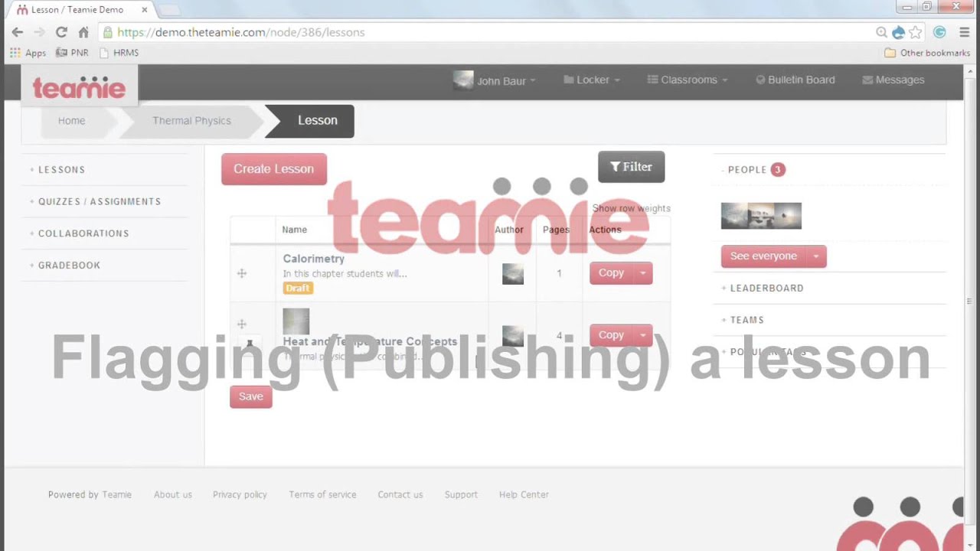Close the Lesson / Teamie Demo tab
Screen dimensions: 980x551
[x=144, y=10]
